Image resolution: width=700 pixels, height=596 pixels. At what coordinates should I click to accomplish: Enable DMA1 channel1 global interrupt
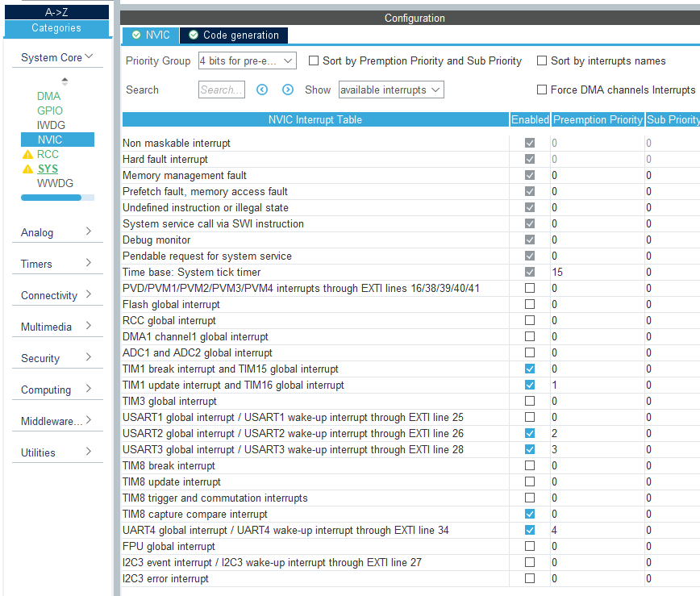click(530, 336)
